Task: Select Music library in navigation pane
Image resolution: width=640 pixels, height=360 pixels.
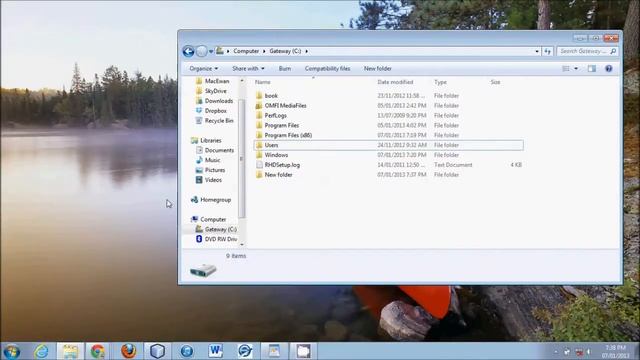Action: point(212,160)
